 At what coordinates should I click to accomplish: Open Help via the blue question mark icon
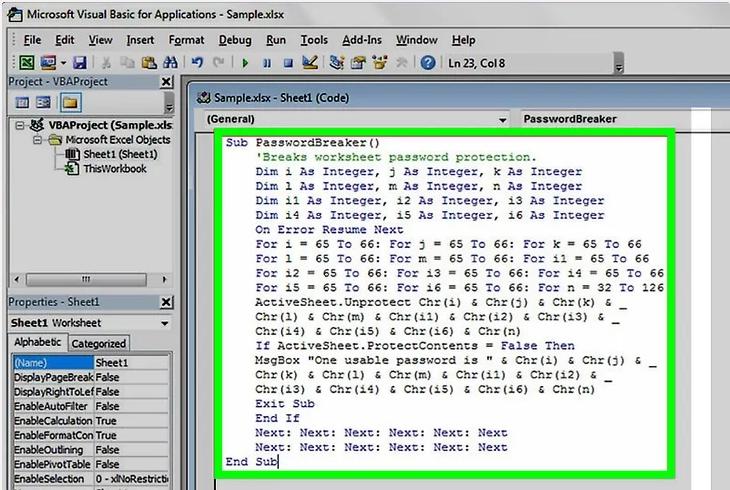428,62
